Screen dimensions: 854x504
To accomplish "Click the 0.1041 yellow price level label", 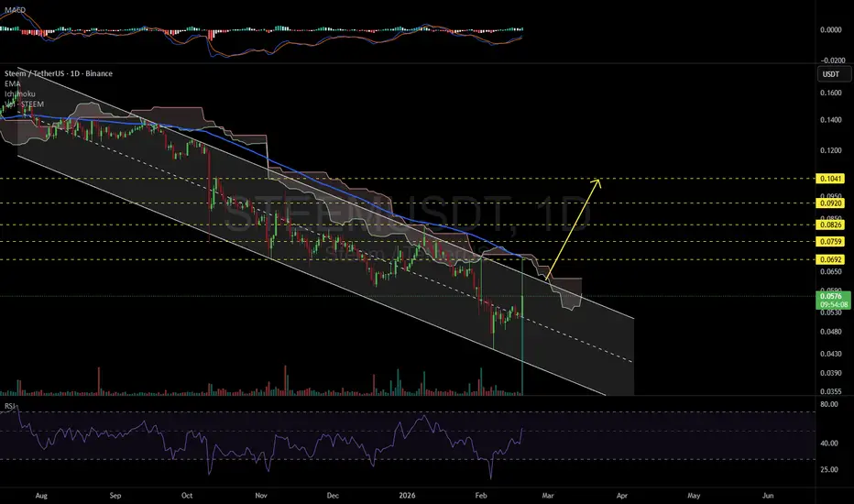I will [x=829, y=179].
